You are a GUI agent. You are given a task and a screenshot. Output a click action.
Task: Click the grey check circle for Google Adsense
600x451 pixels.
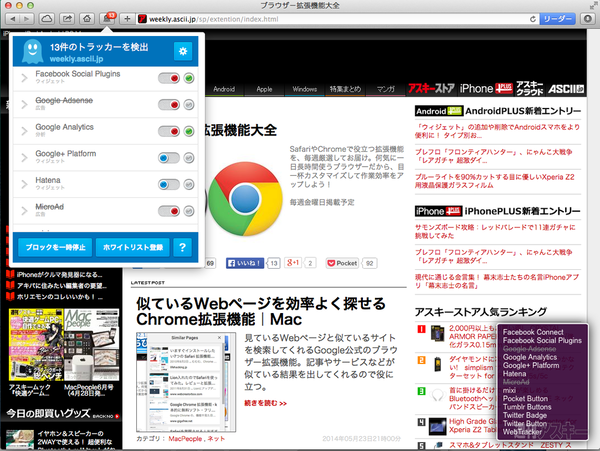189,105
